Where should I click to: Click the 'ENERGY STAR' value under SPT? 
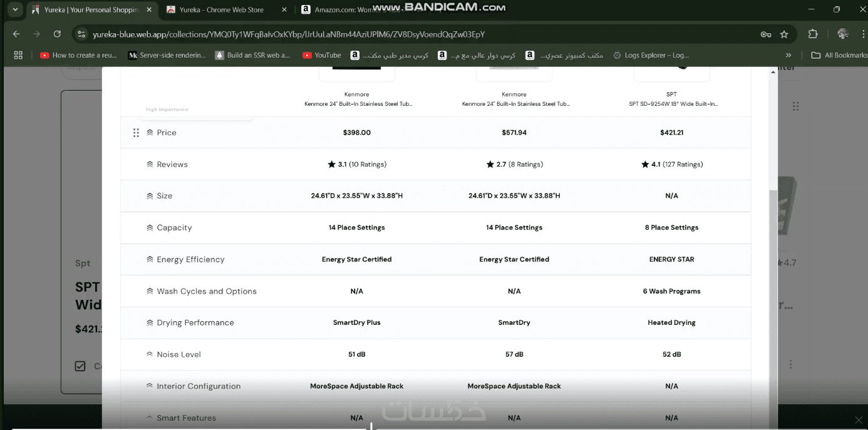[x=672, y=259]
